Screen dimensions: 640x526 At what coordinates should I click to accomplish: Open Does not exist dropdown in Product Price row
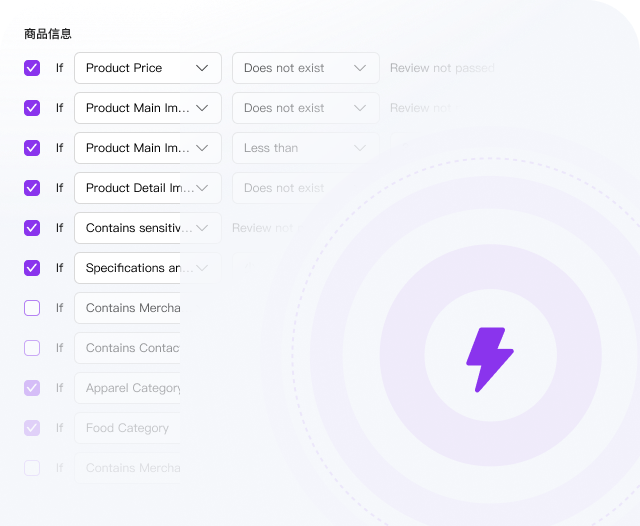click(306, 68)
